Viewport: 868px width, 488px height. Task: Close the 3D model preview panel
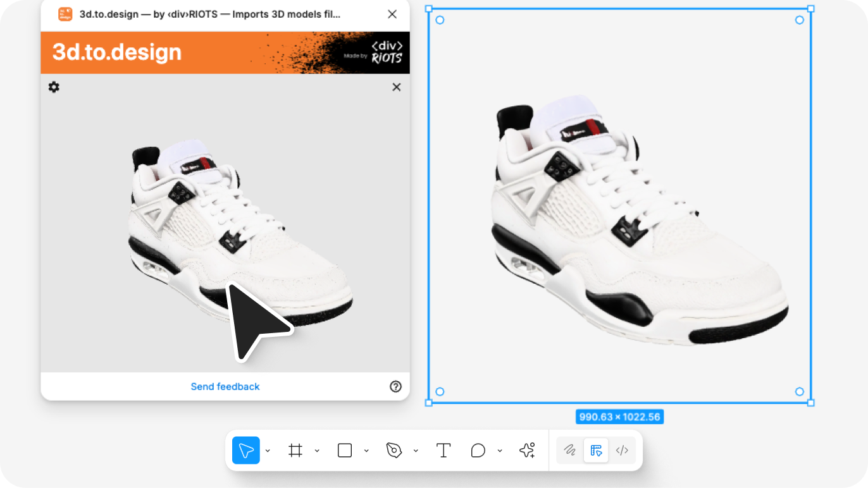coord(396,87)
